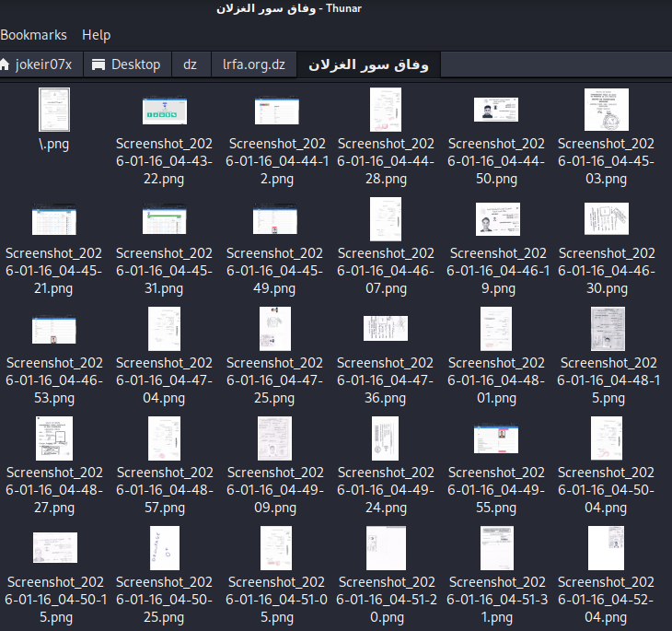Go to jokeir07x home folder breadcrumb

coord(42,64)
